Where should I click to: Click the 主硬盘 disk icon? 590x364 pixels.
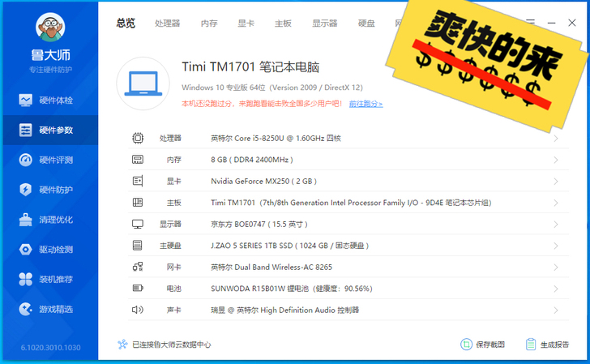(x=138, y=246)
